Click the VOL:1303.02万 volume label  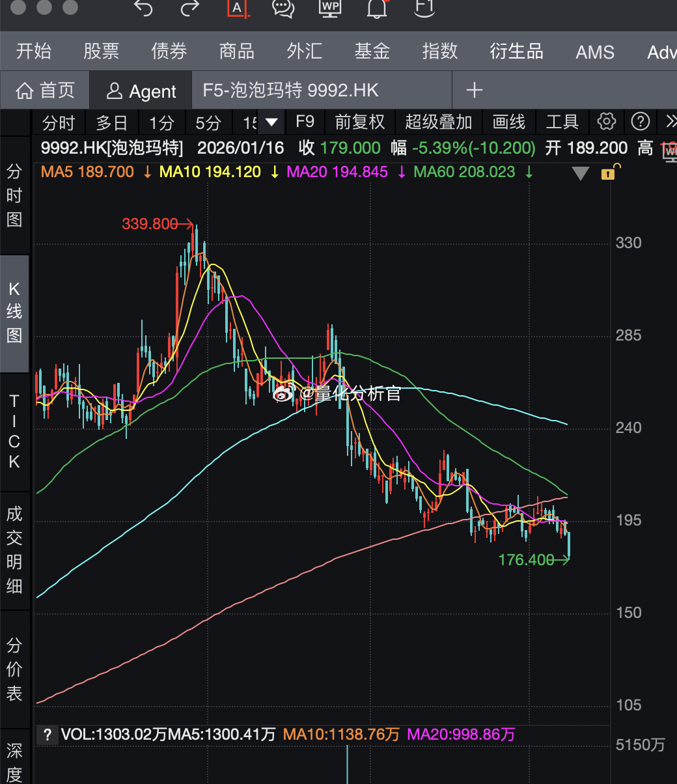pyautogui.click(x=115, y=735)
